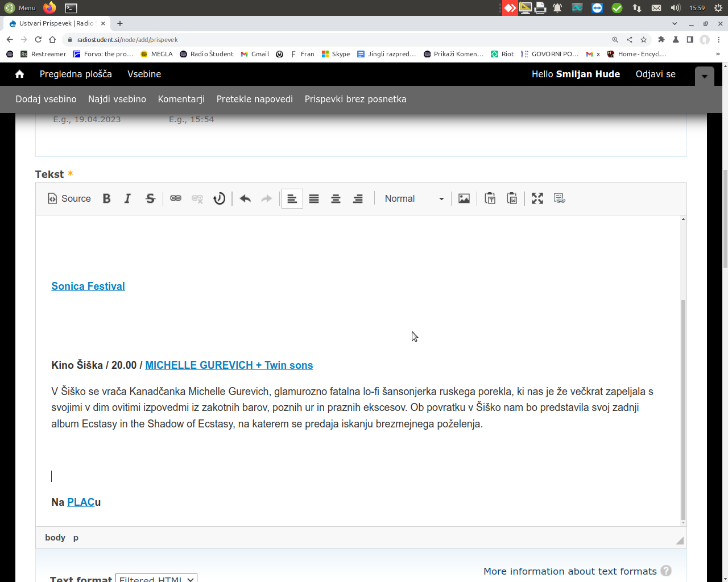The height and width of the screenshot is (582, 728).
Task: Click Odjavi se to log out
Action: pyautogui.click(x=655, y=74)
